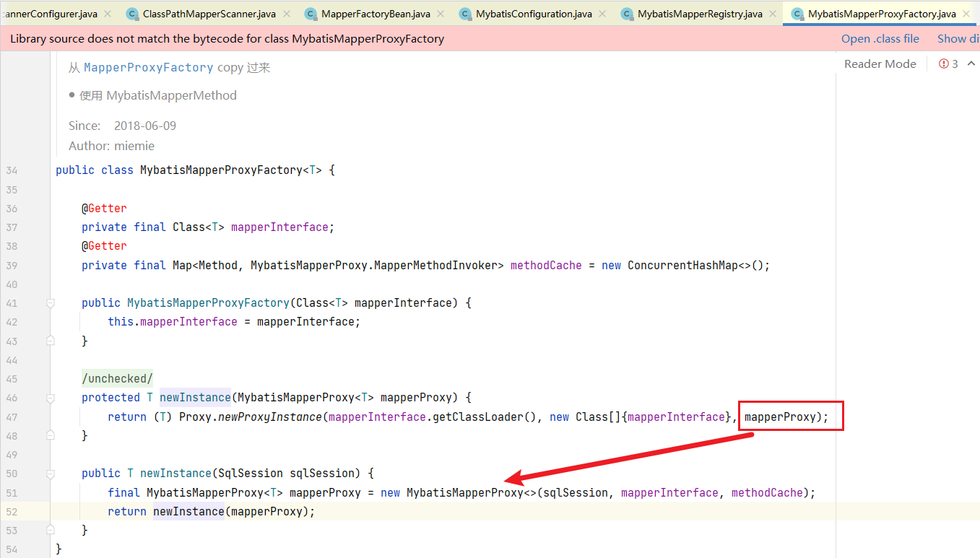This screenshot has height=558, width=980.
Task: Click the "Show diff" link in the banner
Action: click(x=958, y=39)
